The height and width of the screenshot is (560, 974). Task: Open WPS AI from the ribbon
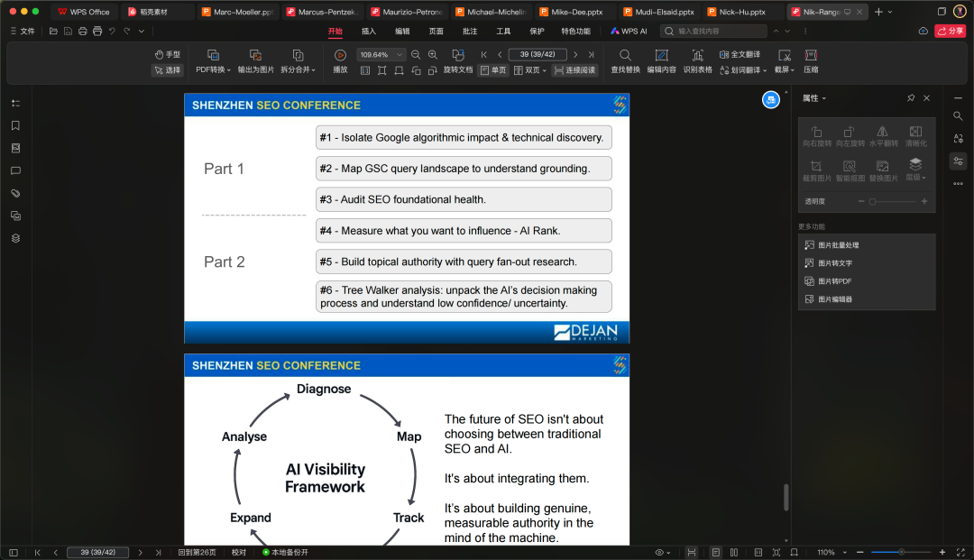[x=629, y=31]
